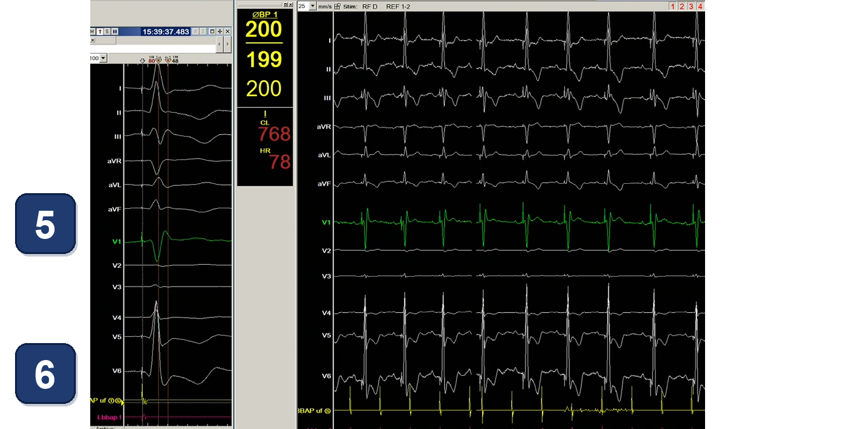Toggle the S button in review window title bar

107,31
